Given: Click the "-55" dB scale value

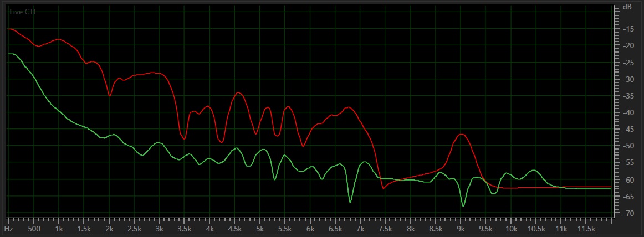Looking at the screenshot, I should pyautogui.click(x=629, y=163).
